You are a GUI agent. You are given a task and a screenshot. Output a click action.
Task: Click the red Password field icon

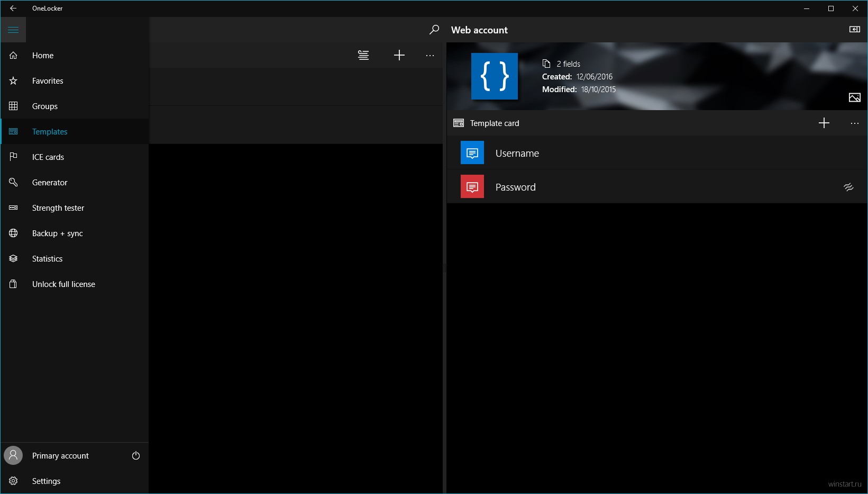coord(472,187)
